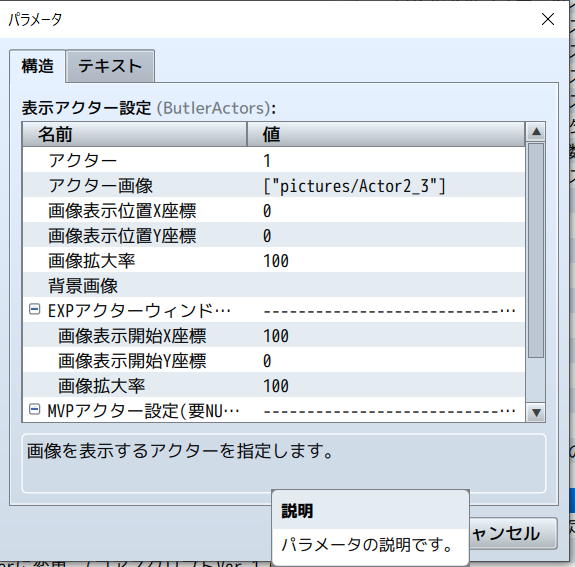Collapse the EXPアクターウィンド group
The width and height of the screenshot is (575, 567).
point(34,310)
